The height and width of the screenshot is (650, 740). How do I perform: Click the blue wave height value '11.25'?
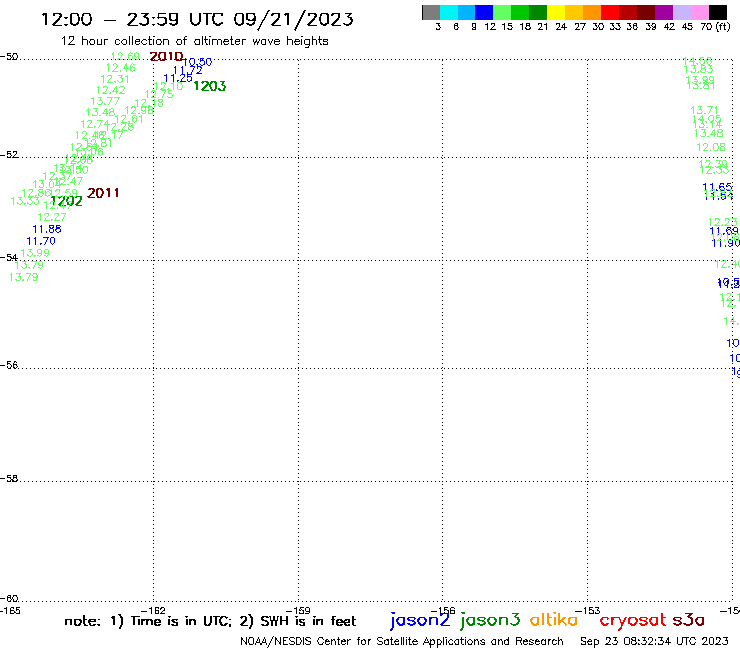178,78
